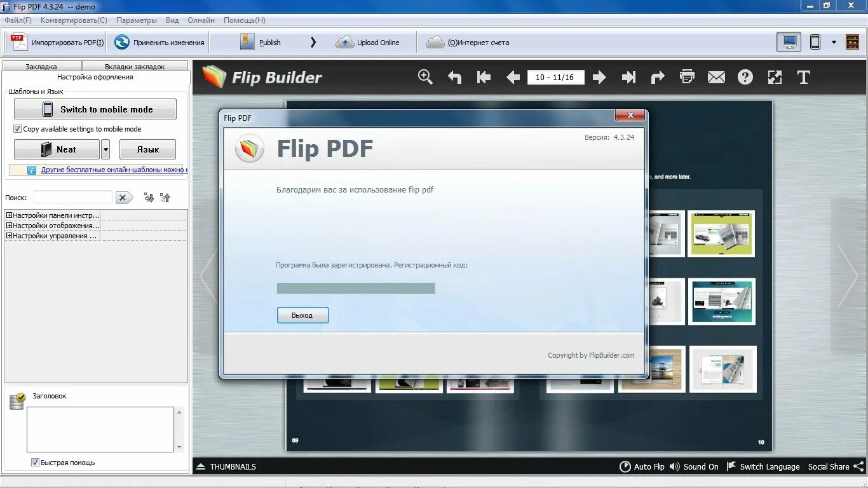Click the collapse all tree icon
The image size is (868, 488).
[165, 198]
